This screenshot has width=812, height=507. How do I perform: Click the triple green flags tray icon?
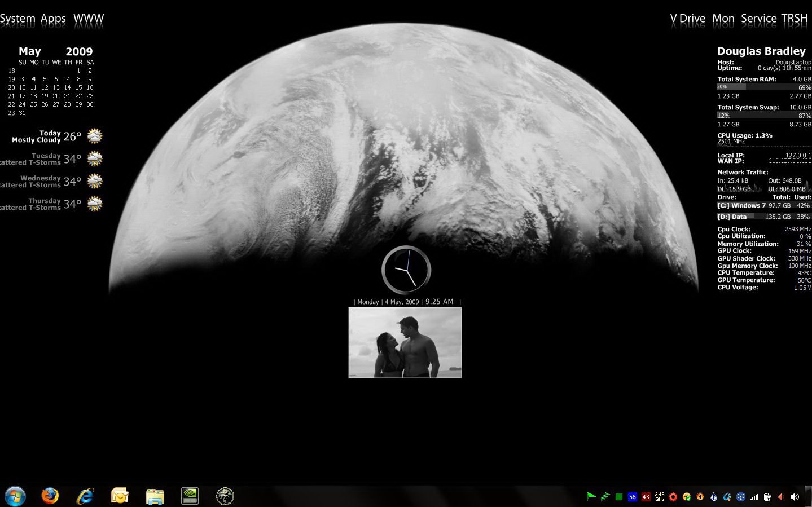tap(605, 497)
